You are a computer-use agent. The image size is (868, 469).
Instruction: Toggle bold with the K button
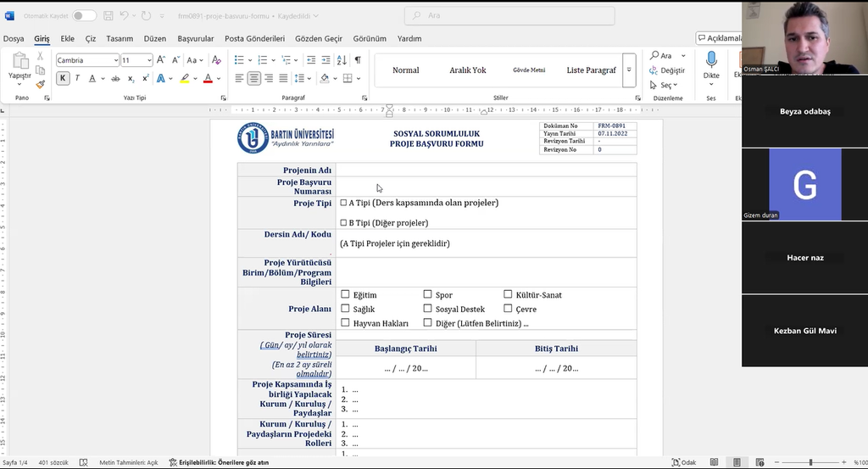click(x=63, y=78)
